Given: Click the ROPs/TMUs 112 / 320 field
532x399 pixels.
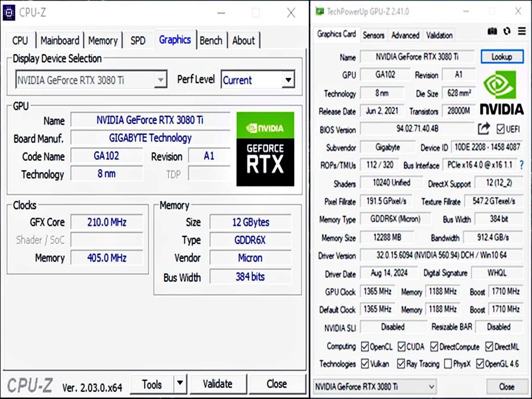Looking at the screenshot, I should pyautogui.click(x=380, y=165).
